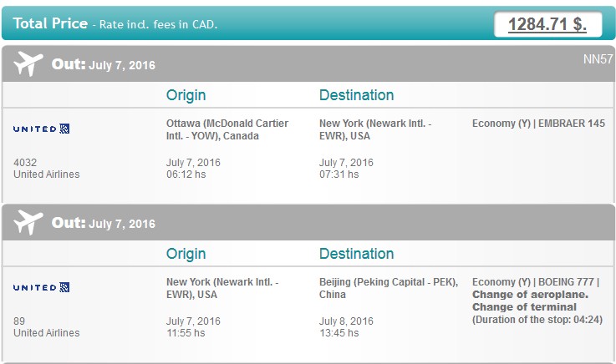This screenshot has height=364, width=616.
Task: Click the 1284.71 $ total price link
Action: (549, 24)
